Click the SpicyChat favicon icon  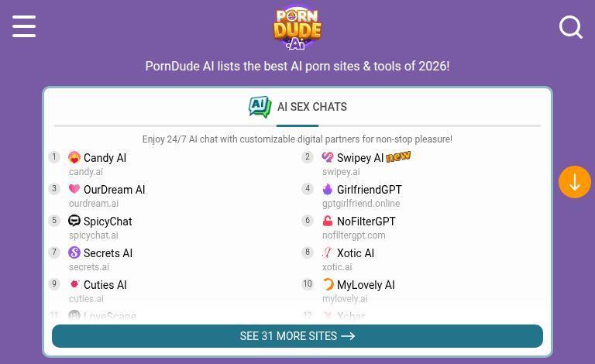click(74, 221)
